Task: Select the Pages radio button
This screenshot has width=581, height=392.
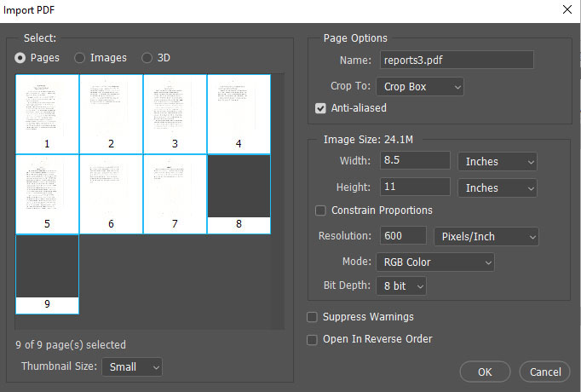Action: coord(20,58)
